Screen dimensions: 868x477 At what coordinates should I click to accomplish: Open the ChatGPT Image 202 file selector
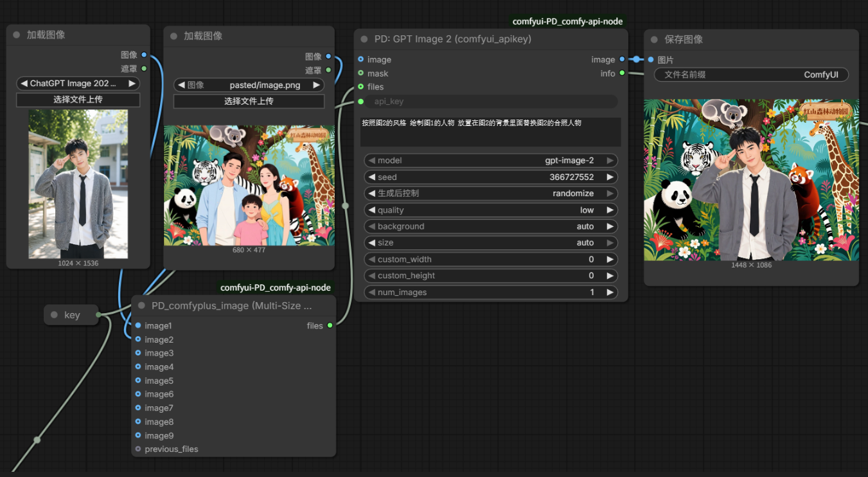click(x=78, y=84)
